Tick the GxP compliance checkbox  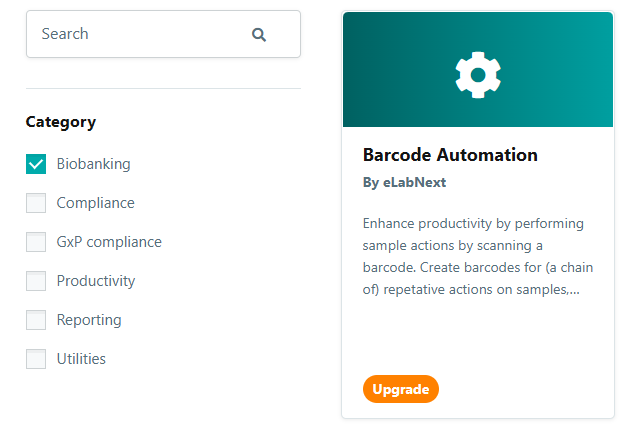point(36,242)
